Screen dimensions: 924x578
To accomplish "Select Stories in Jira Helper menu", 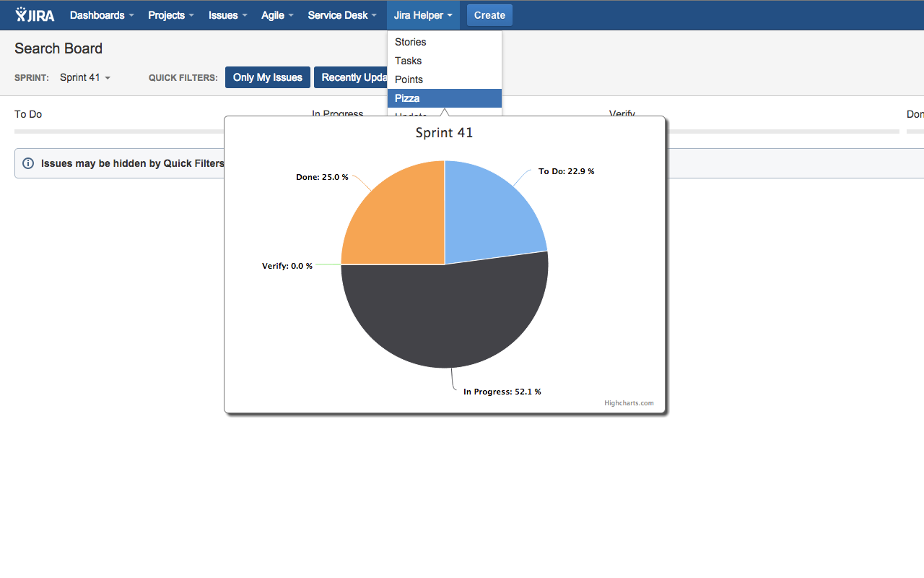I will click(445, 42).
